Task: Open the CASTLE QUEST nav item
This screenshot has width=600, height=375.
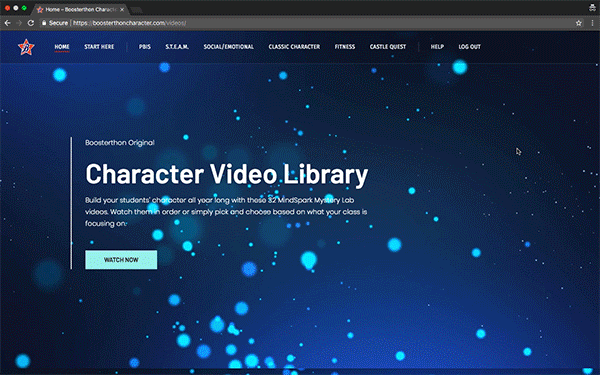Action: pos(388,47)
